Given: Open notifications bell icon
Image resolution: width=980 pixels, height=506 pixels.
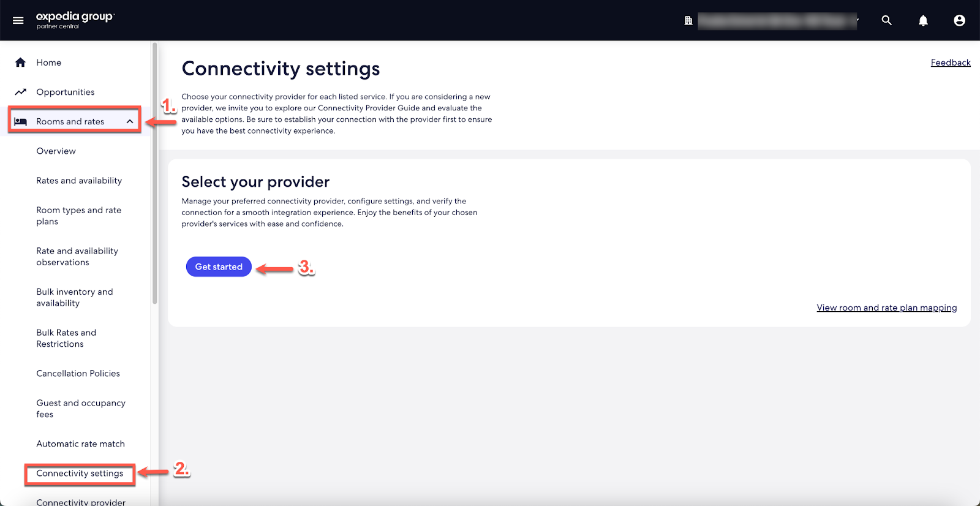Looking at the screenshot, I should point(923,20).
